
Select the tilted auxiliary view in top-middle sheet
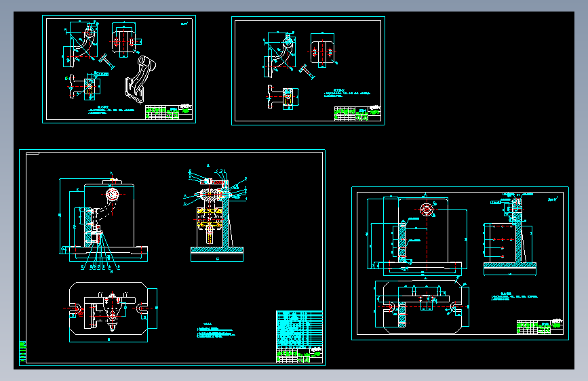[x=307, y=72]
